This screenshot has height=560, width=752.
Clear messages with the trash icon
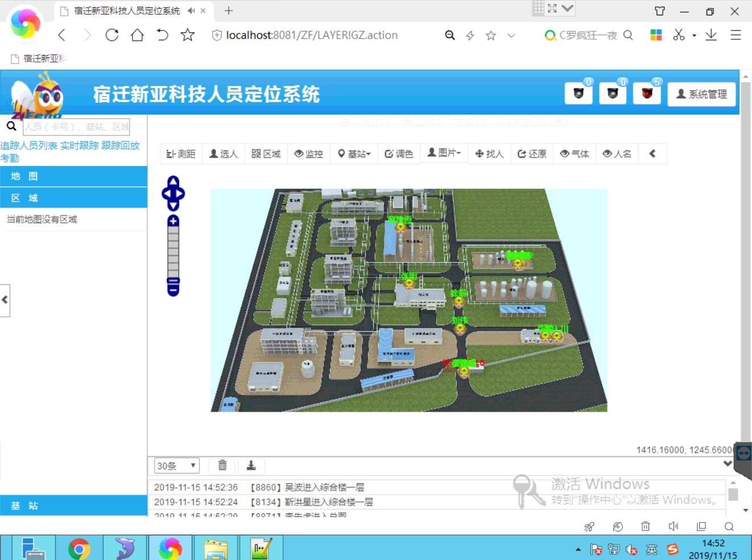coord(222,465)
